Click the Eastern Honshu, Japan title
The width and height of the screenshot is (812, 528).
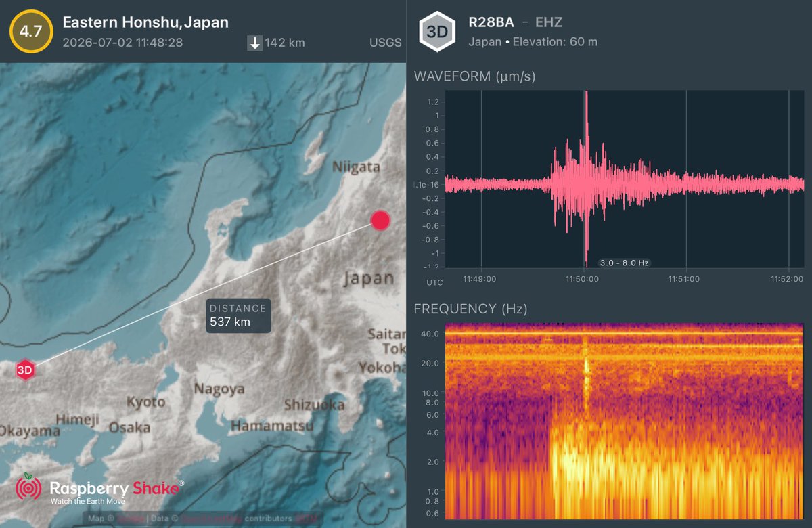(145, 22)
